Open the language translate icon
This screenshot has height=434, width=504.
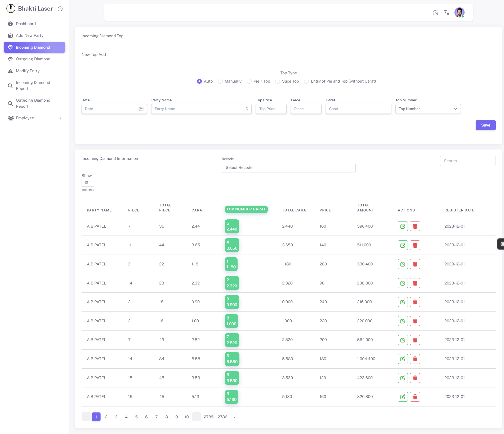tap(447, 12)
